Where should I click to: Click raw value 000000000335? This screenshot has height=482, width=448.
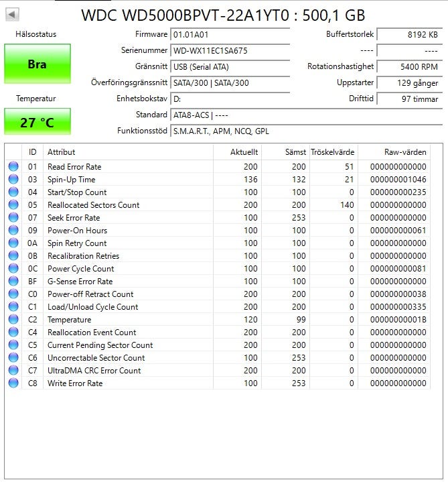pos(398,307)
